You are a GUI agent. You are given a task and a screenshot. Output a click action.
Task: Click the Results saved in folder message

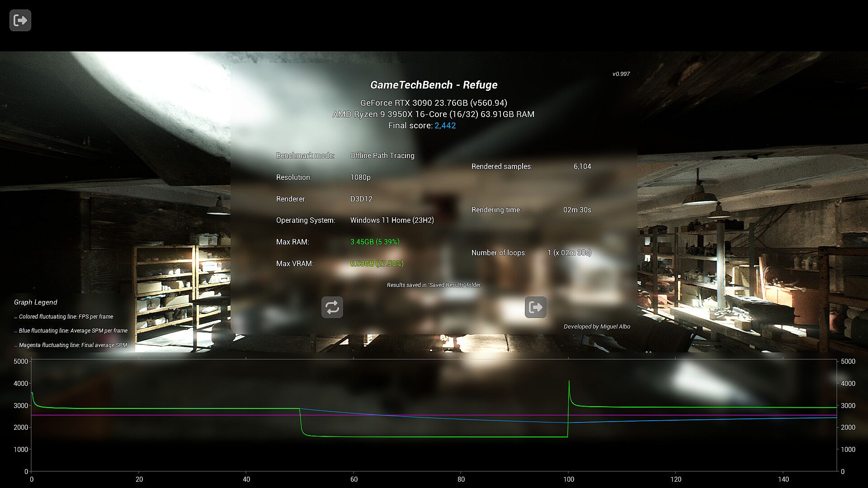tap(434, 285)
